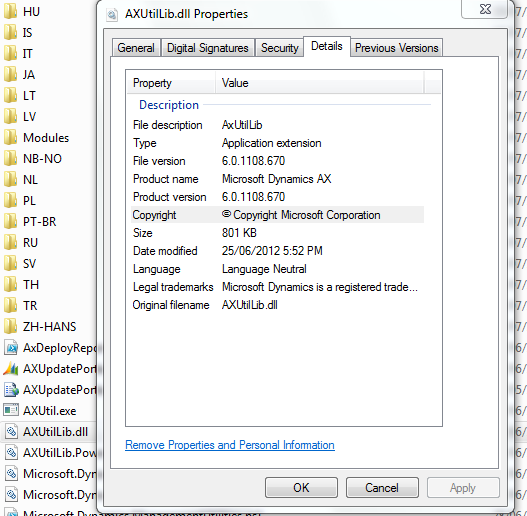527x516 pixels.
Task: Select the TR folder icon
Action: (x=10, y=306)
